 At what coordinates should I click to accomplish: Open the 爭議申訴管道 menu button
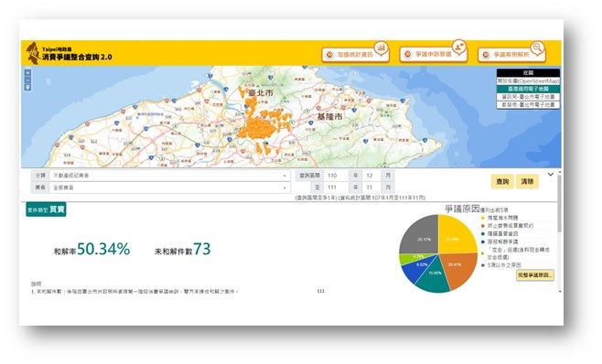[433, 55]
